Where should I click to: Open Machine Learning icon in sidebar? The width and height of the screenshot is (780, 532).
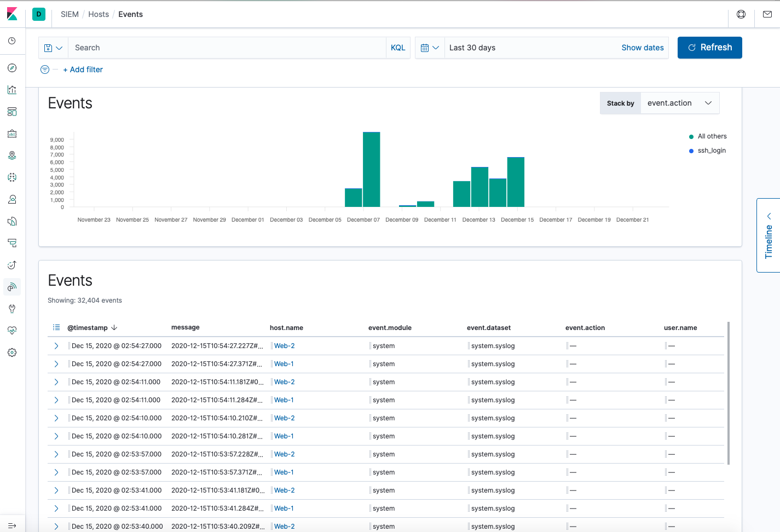click(12, 177)
